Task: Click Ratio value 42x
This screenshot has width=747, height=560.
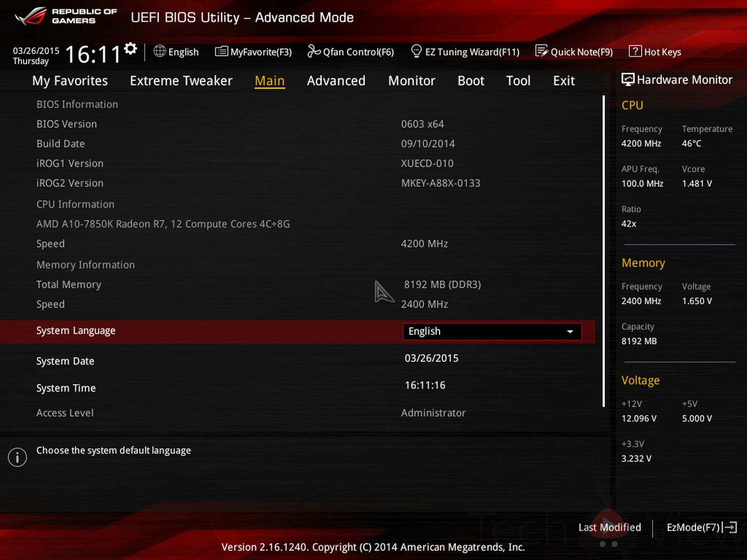Action: point(629,223)
